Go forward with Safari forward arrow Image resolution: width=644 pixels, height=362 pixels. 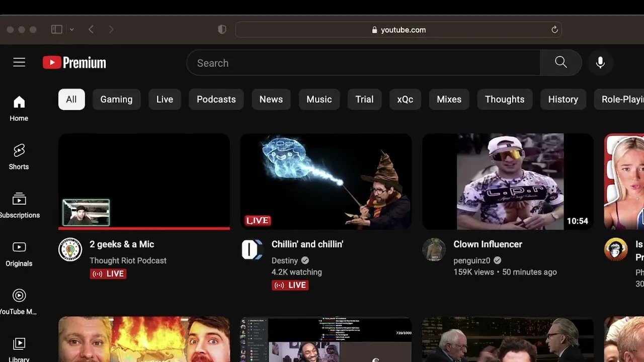111,30
